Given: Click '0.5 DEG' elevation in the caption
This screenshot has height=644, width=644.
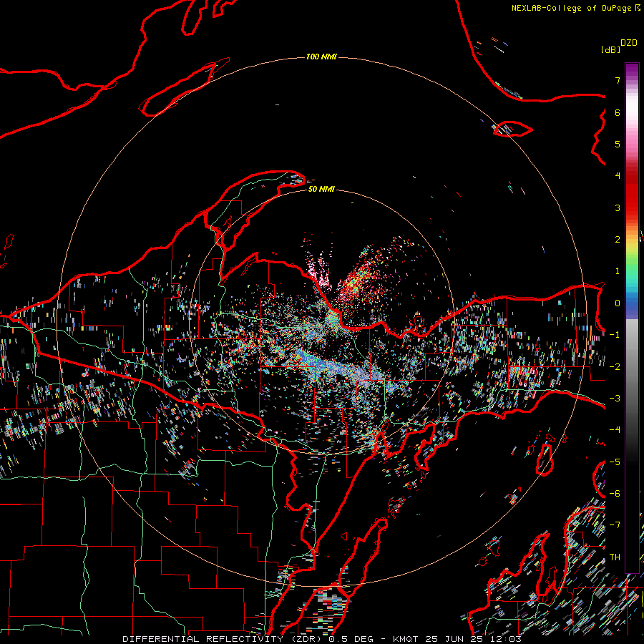Looking at the screenshot, I should click(351, 639).
